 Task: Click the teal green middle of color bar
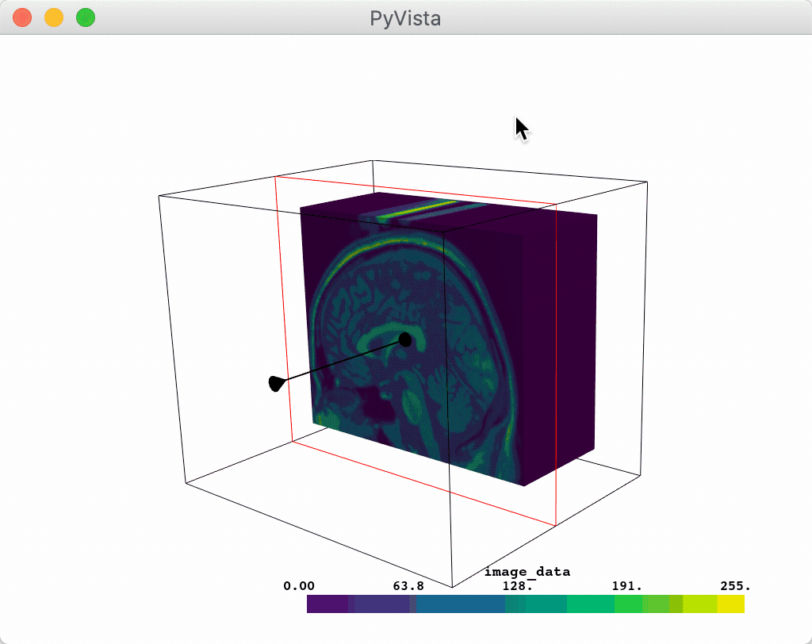coord(547,604)
